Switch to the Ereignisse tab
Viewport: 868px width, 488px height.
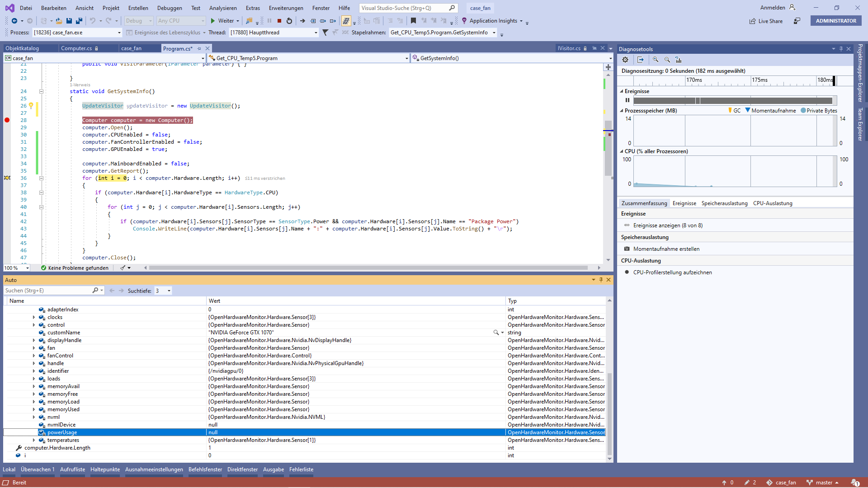pyautogui.click(x=684, y=203)
